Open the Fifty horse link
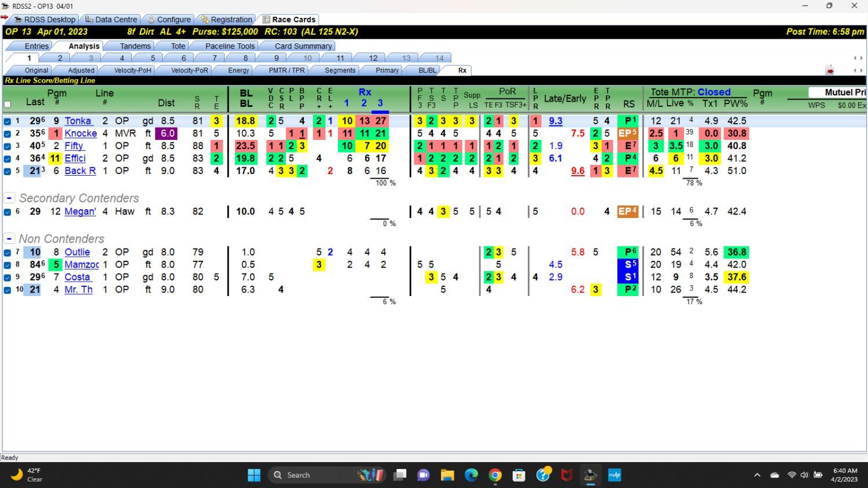The height and width of the screenshot is (488, 868). click(74, 146)
